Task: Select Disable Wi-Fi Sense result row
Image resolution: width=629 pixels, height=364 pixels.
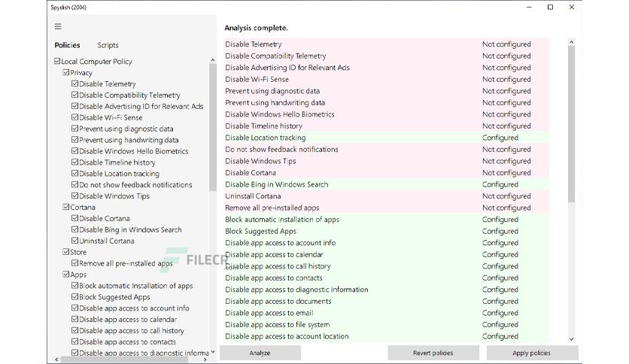Action: coord(386,79)
